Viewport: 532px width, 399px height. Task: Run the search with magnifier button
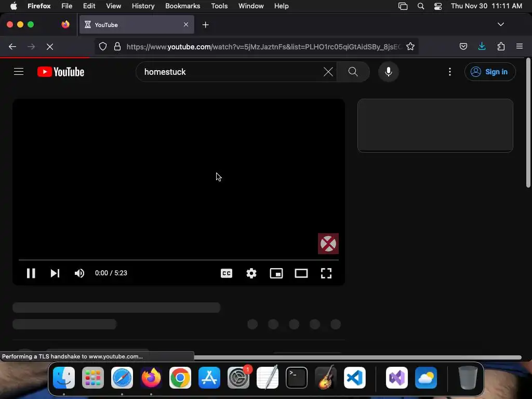[353, 72]
